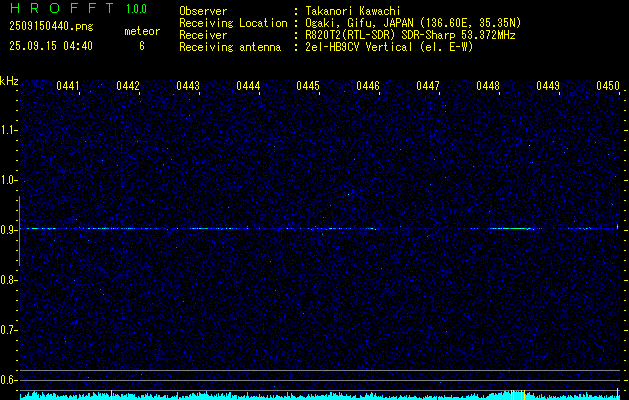This screenshot has width=629, height=400.
Task: Click the 0443 time marker
Action: 188,87
